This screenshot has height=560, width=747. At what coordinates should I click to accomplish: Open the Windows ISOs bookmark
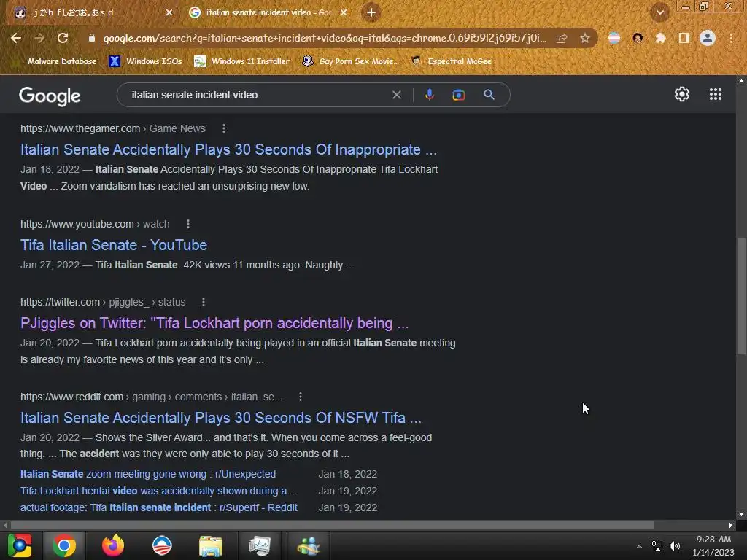[x=145, y=61]
